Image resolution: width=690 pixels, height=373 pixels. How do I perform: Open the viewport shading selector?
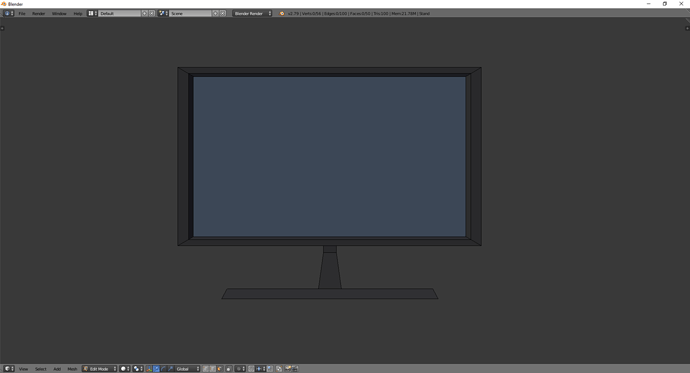pyautogui.click(x=125, y=369)
